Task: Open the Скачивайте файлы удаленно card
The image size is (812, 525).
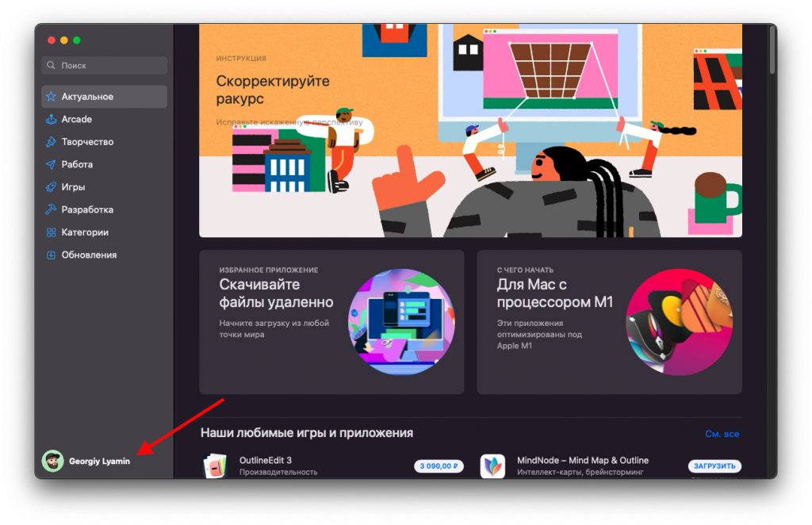Action: click(x=331, y=322)
